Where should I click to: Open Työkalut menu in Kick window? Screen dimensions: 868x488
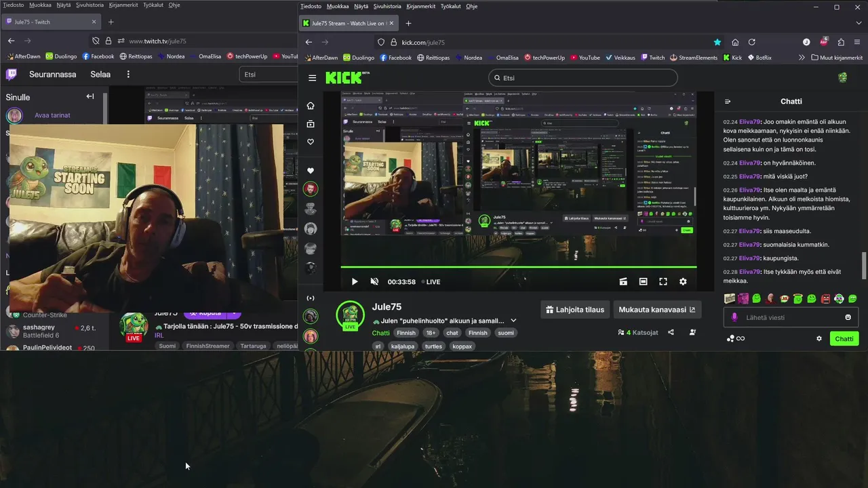pyautogui.click(x=450, y=6)
